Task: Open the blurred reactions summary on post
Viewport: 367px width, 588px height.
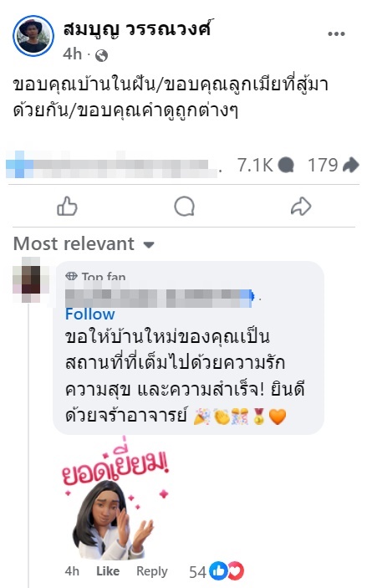Action: click(x=113, y=165)
